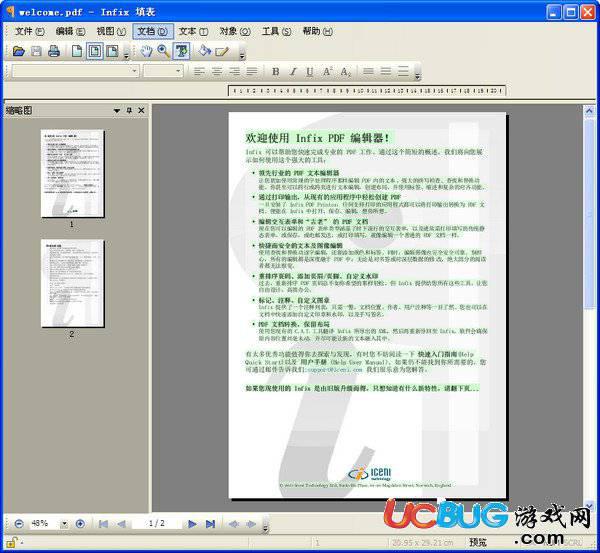Apply superscript formatting

(x=328, y=71)
